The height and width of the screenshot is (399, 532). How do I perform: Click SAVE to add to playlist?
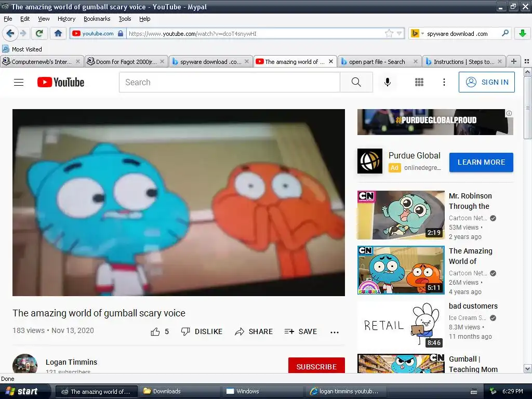pos(301,331)
